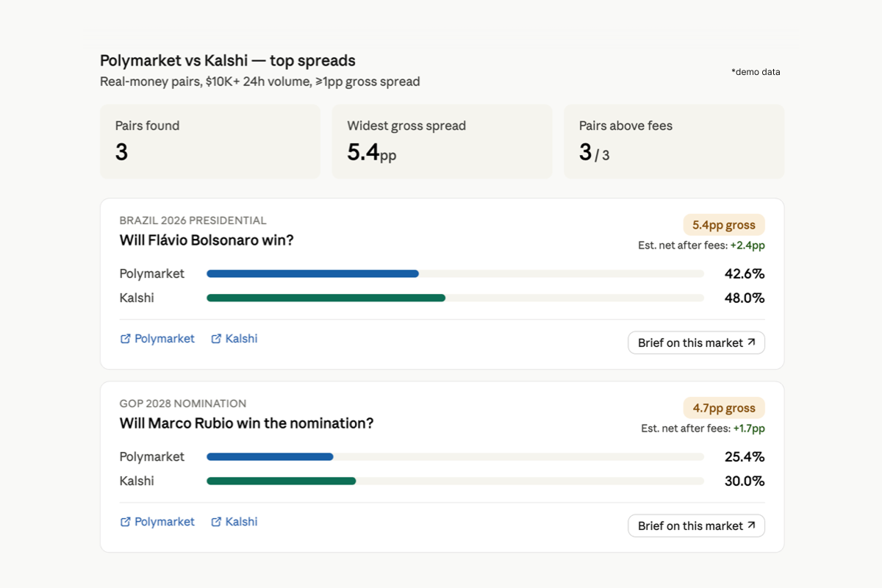
Task: Open Kalshi link in Marco Rubio card
Action: coord(234,522)
